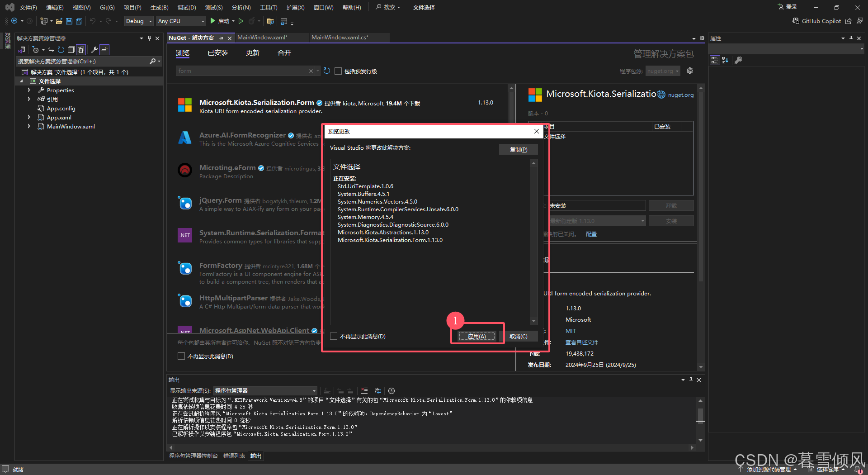Screen dimensions: 868x475
Task: Click the Find in Files folder icon
Action: click(270, 21)
